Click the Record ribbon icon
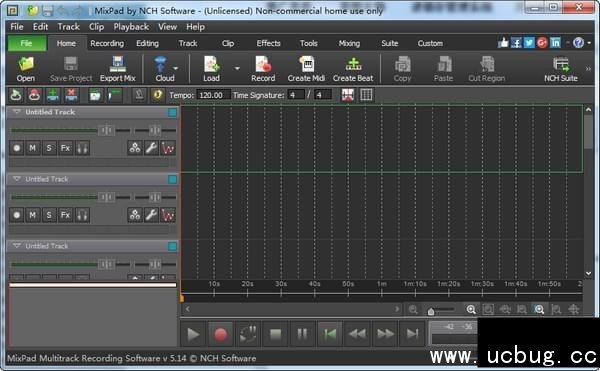This screenshot has width=600, height=371. click(x=263, y=69)
